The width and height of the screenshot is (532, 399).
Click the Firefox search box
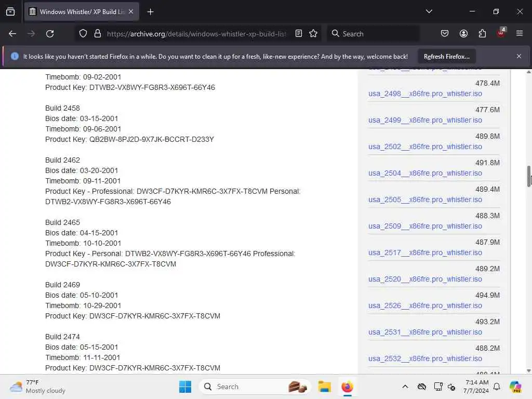(373, 34)
